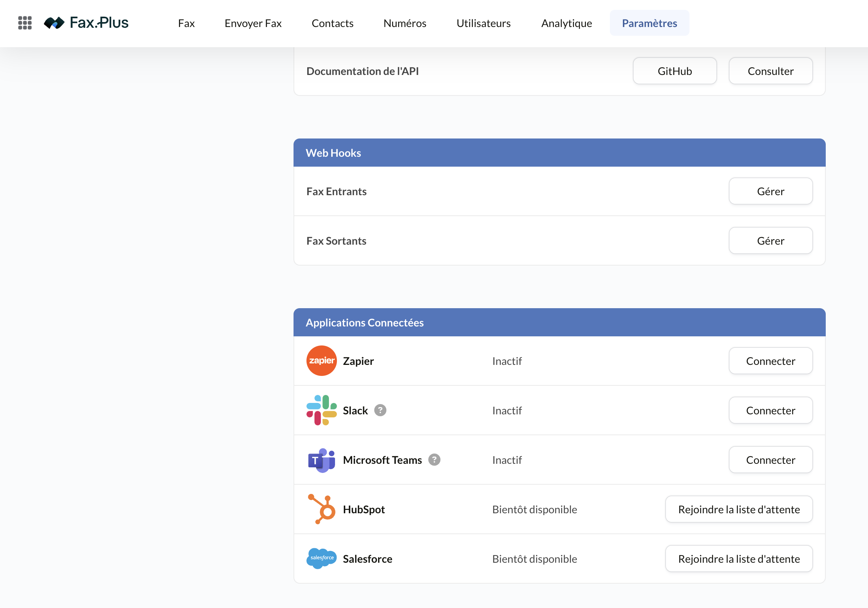Screen dimensions: 868x608
Task: Click the Slack logo icon
Action: pos(321,410)
